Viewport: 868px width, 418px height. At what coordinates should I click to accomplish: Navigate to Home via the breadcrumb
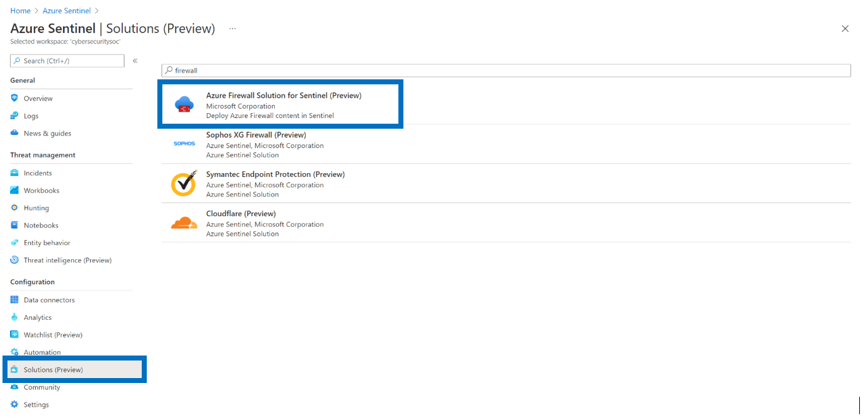(x=20, y=10)
